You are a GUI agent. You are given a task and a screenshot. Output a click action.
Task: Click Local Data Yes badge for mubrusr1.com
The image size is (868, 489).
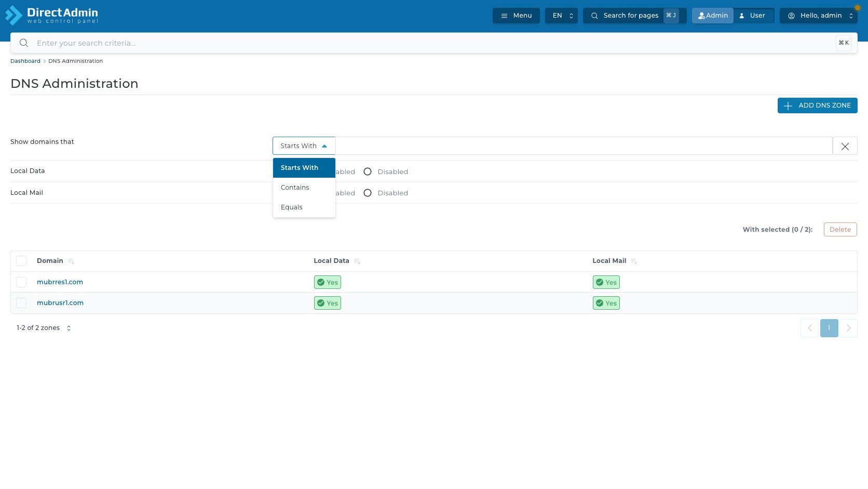[x=328, y=303]
